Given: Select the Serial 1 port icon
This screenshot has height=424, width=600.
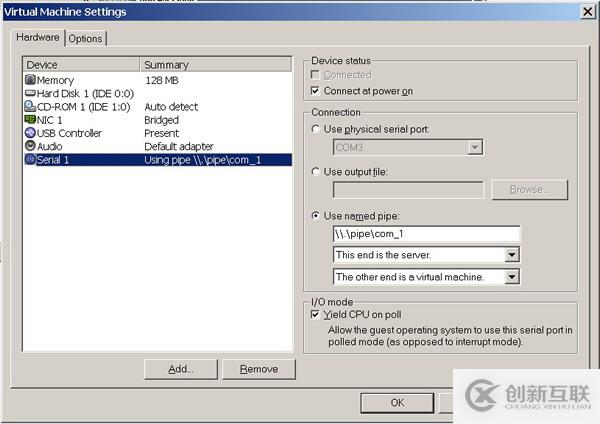Looking at the screenshot, I should tap(30, 160).
